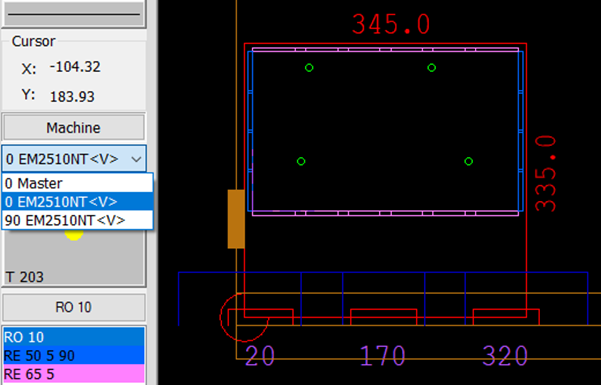Click the clamp position label 170
This screenshot has width=601, height=385.
tap(383, 356)
